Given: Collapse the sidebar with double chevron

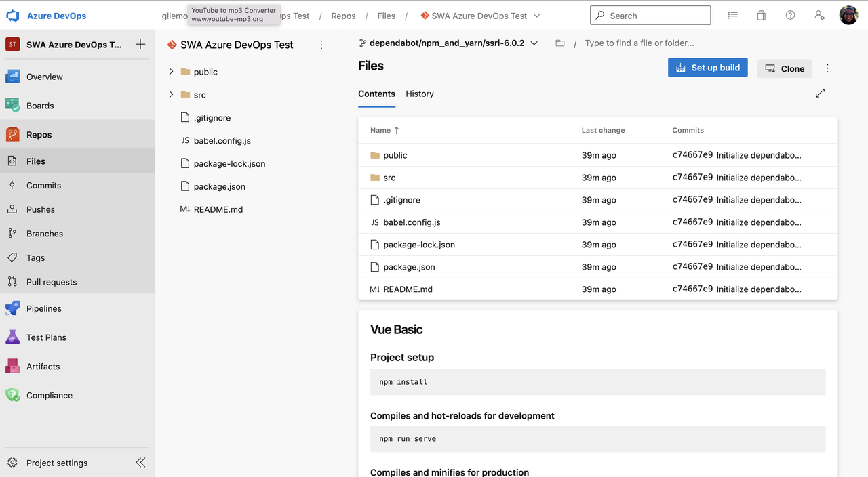Looking at the screenshot, I should coord(140,463).
